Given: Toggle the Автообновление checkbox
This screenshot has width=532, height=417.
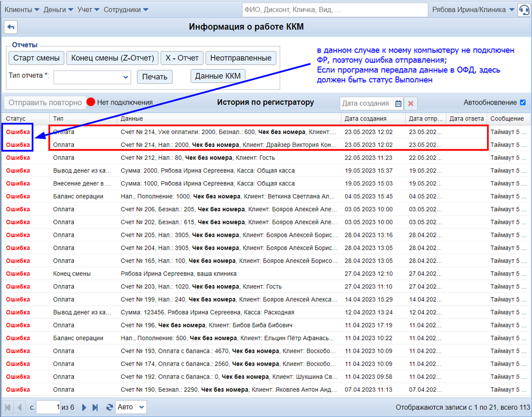Looking at the screenshot, I should (x=522, y=102).
